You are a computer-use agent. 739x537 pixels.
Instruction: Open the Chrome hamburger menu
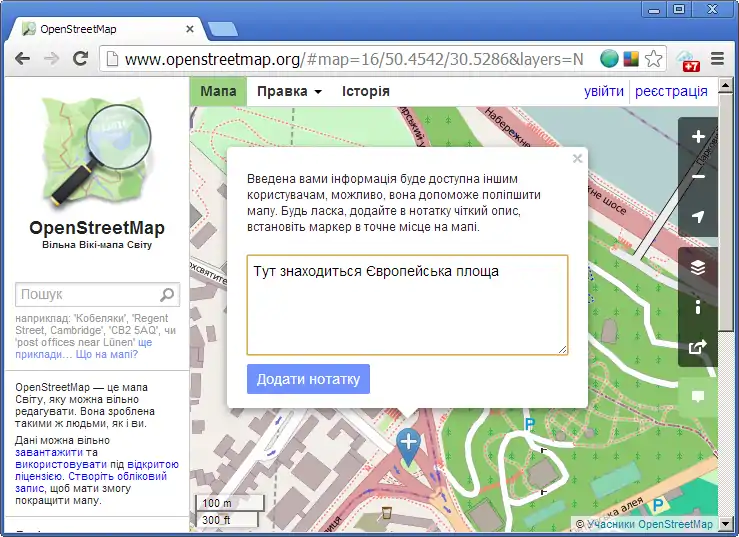pos(717,59)
